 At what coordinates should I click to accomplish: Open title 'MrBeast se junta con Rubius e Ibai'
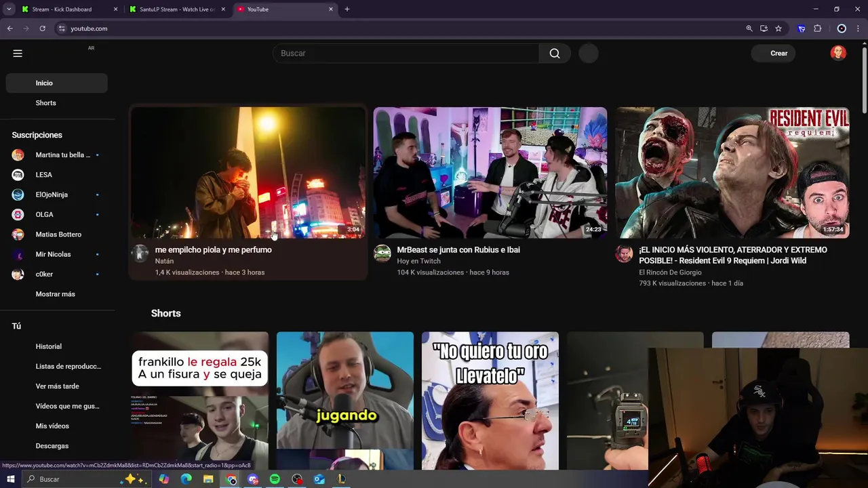pyautogui.click(x=458, y=250)
